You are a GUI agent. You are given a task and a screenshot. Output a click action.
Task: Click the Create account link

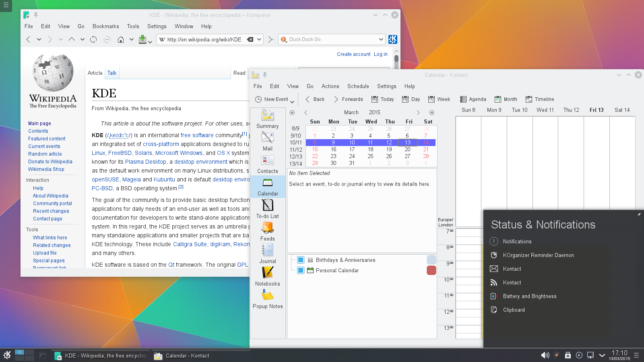click(x=353, y=54)
